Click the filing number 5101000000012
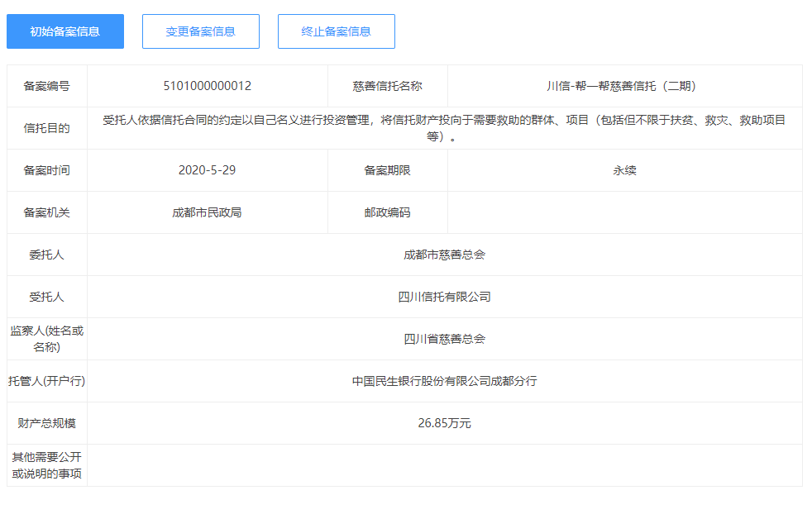Image resolution: width=812 pixels, height=519 pixels. [x=208, y=86]
